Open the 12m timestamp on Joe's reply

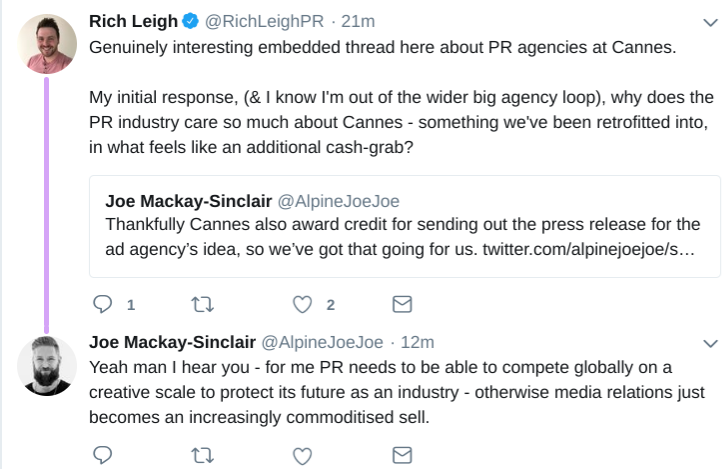(414, 342)
